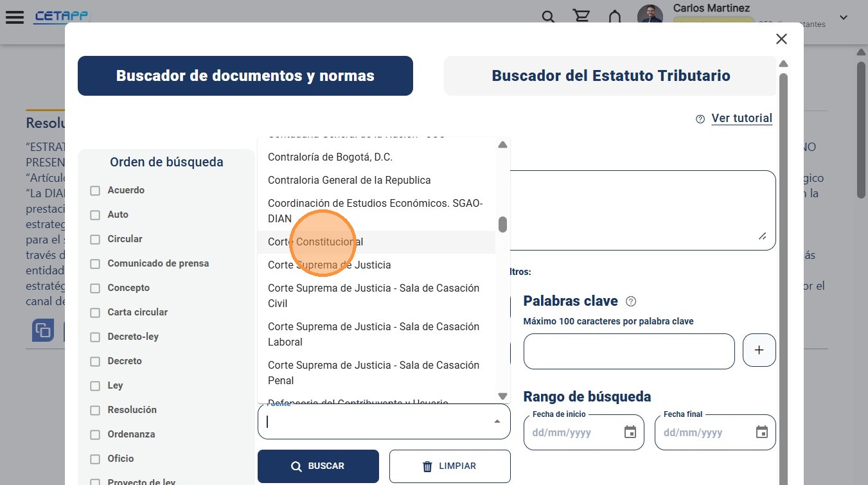Open the notifications bell
This screenshot has width=868, height=485.
tap(615, 17)
